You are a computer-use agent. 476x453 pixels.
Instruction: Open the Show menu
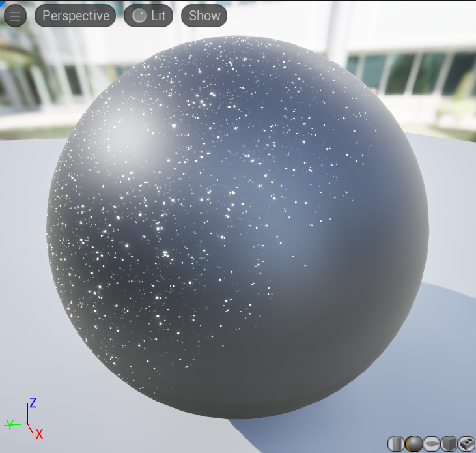[x=204, y=16]
